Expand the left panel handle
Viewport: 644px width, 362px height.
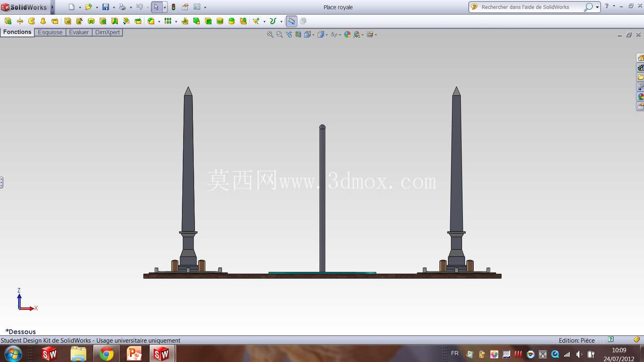2,183
